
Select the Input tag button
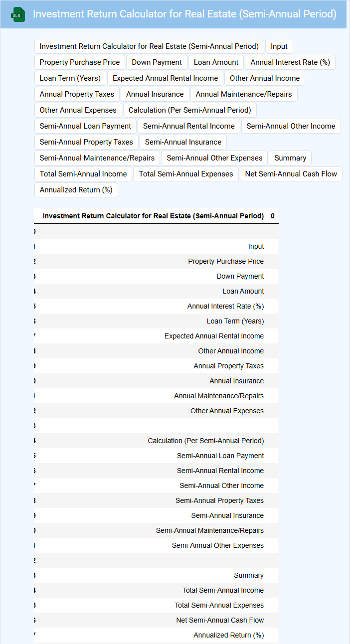click(x=279, y=46)
